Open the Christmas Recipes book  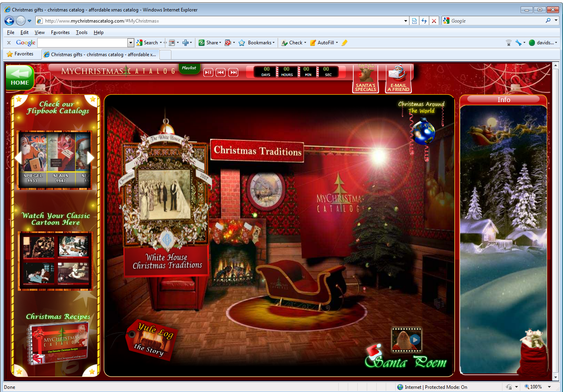(x=58, y=343)
